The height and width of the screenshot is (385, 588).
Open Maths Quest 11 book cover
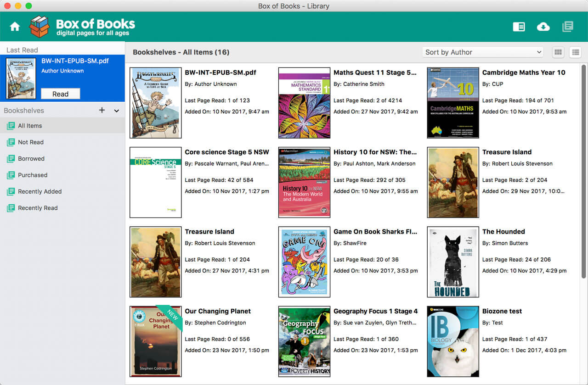305,103
